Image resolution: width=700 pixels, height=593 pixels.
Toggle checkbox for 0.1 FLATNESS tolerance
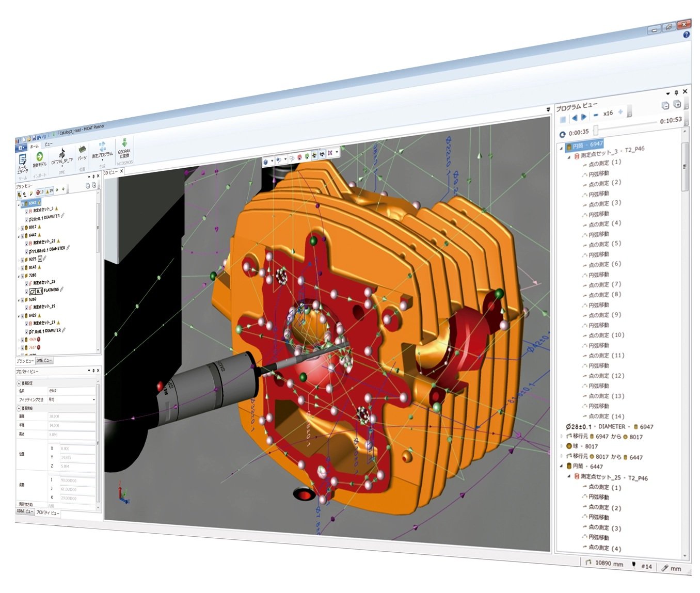point(27,292)
